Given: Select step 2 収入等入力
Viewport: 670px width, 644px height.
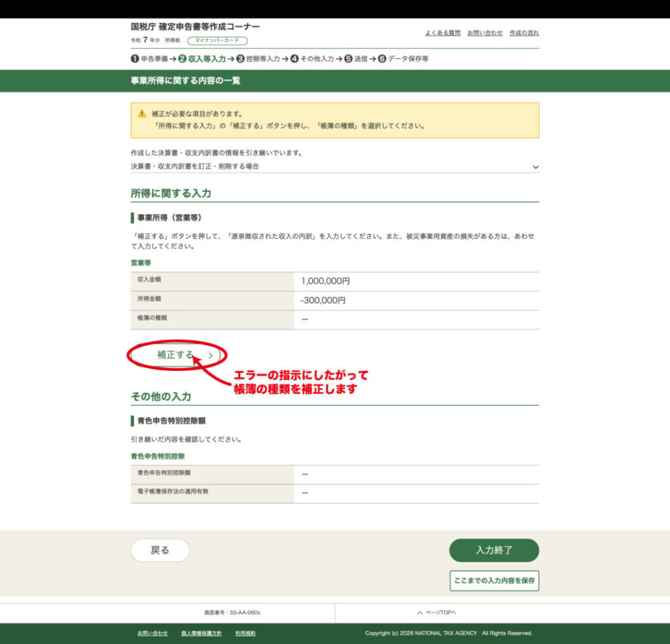Looking at the screenshot, I should [x=202, y=59].
